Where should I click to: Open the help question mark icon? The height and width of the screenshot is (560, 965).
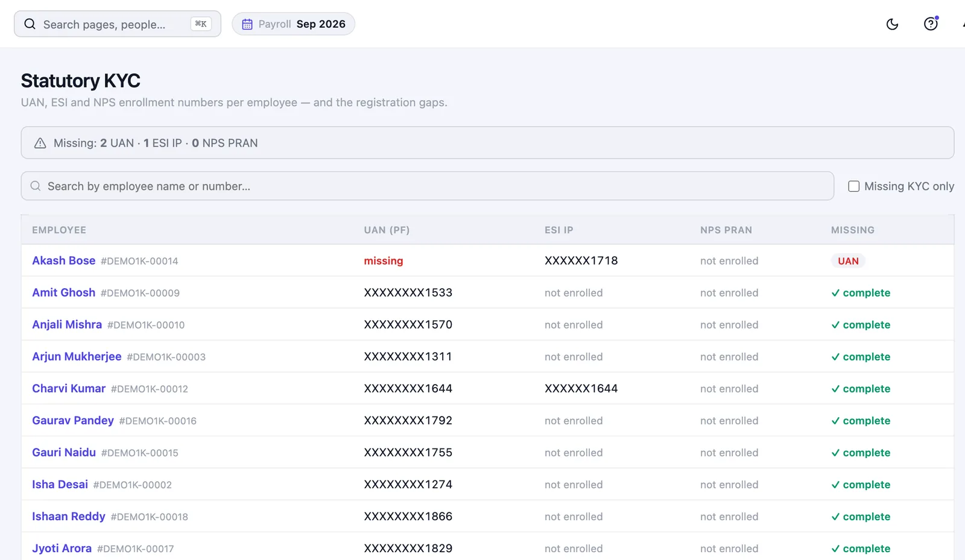coord(931,24)
